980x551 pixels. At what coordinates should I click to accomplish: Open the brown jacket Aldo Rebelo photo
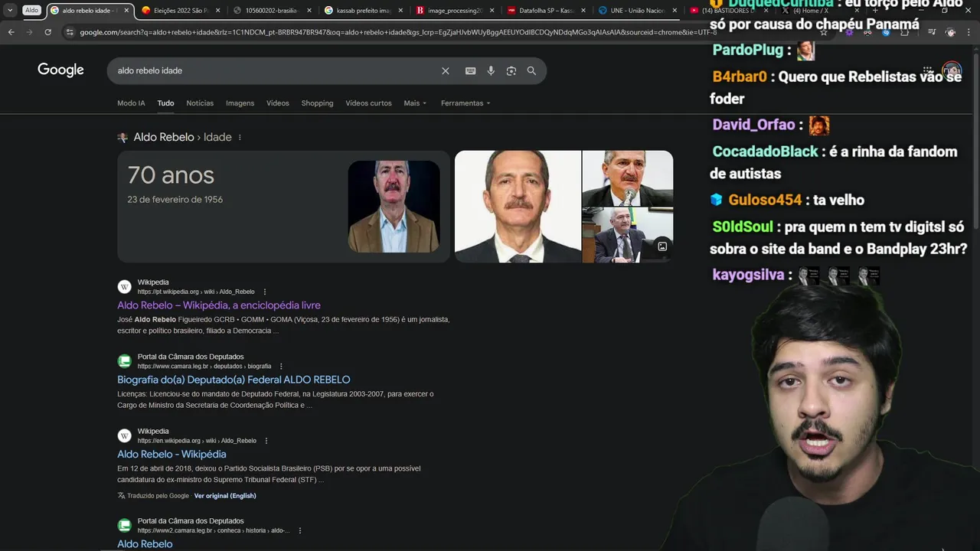[394, 207]
